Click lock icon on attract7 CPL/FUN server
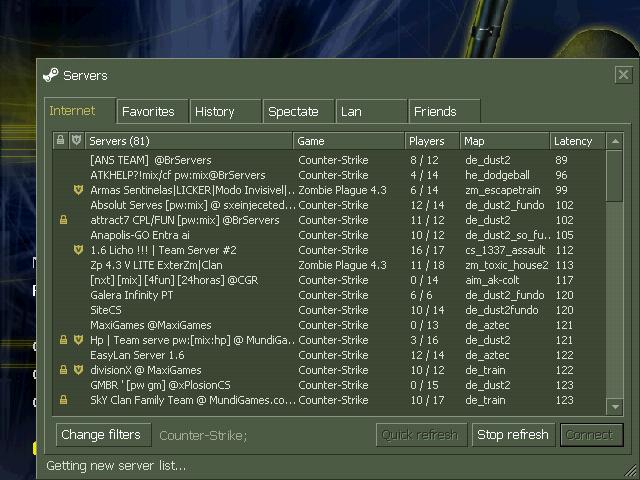Screen dimensions: 640x480 tap(63, 220)
